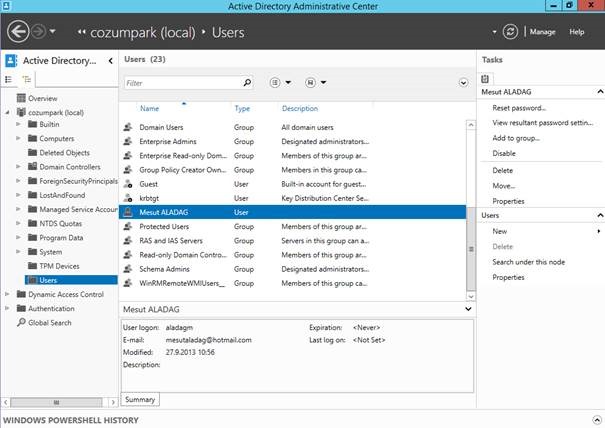This screenshot has width=605, height=428.
Task: Select RAS and IAS Servers group
Action: (292, 241)
